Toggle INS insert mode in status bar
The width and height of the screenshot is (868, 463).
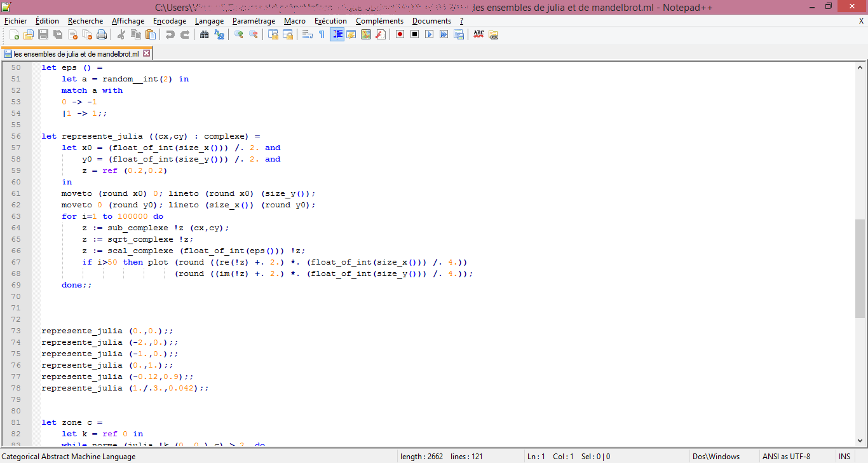(x=844, y=457)
